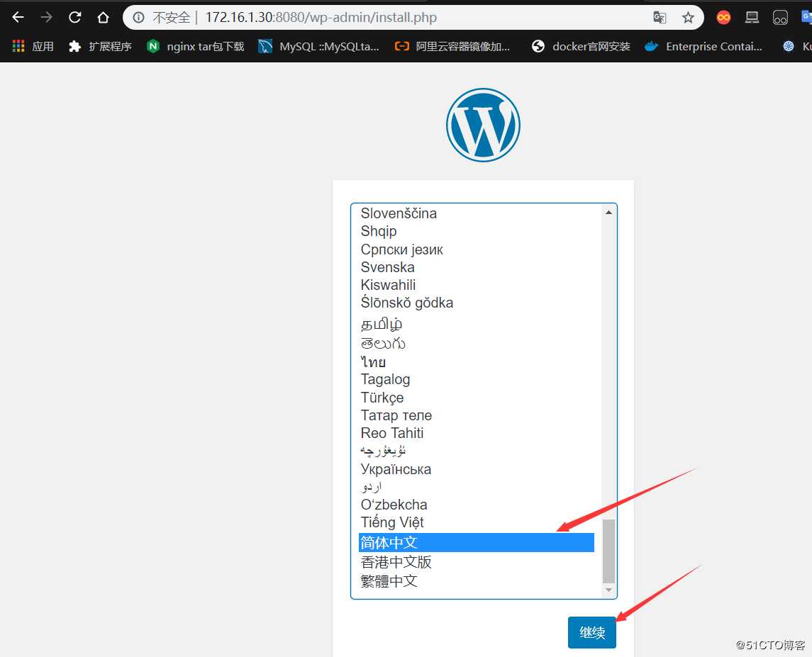Select the Uyghur ئۇيغۇرچە language
The height and width of the screenshot is (657, 812).
(477, 451)
